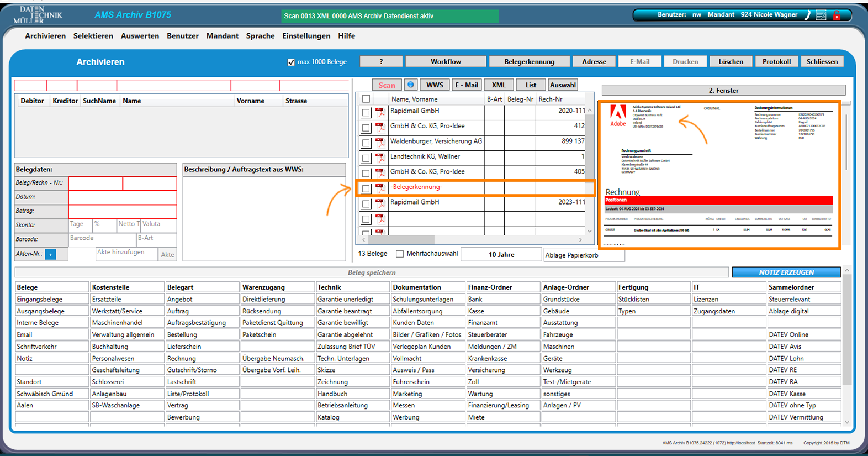The height and width of the screenshot is (456, 868).
Task: Open the Einstellungen menu
Action: click(306, 36)
